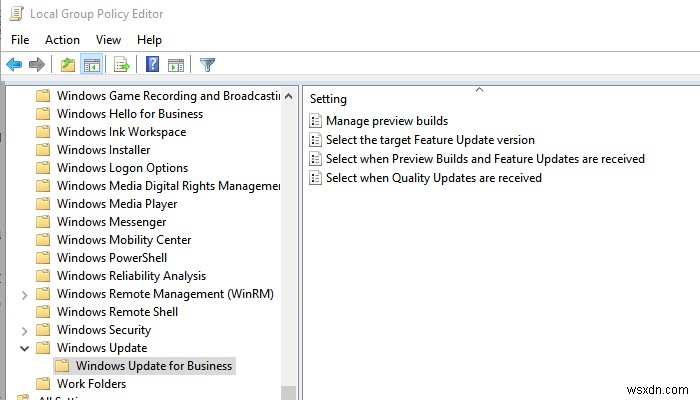Image resolution: width=700 pixels, height=400 pixels.
Task: Select Windows Security label
Action: (104, 330)
